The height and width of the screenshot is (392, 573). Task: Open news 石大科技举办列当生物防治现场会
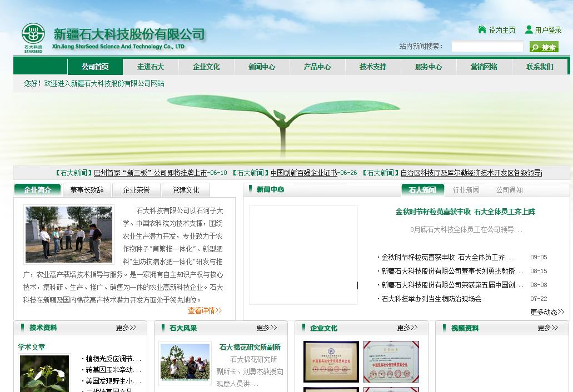[x=431, y=299]
